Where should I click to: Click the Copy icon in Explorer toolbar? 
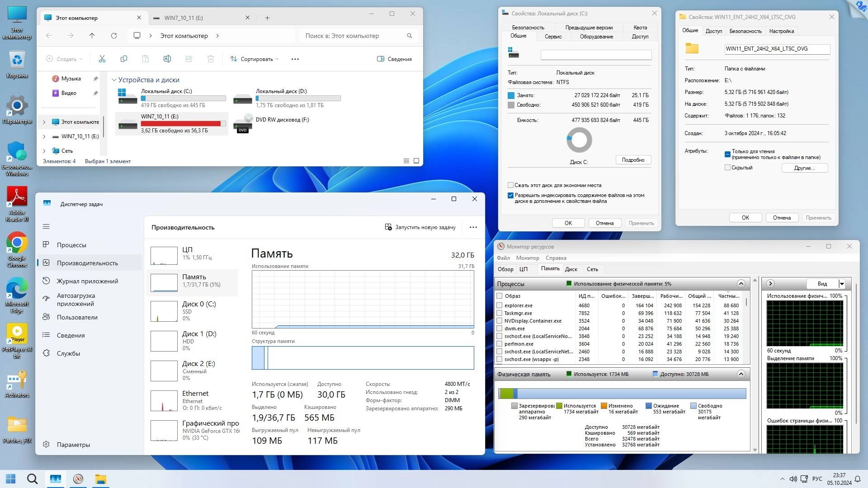[x=124, y=59]
